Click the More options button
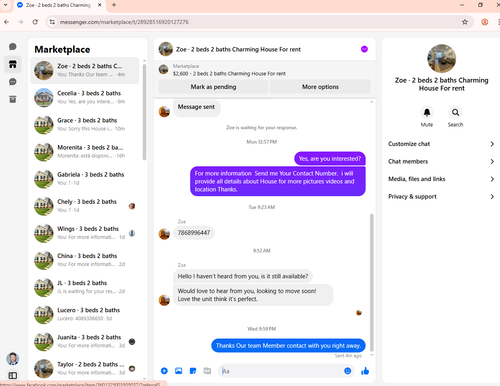500x386 pixels. click(x=320, y=87)
